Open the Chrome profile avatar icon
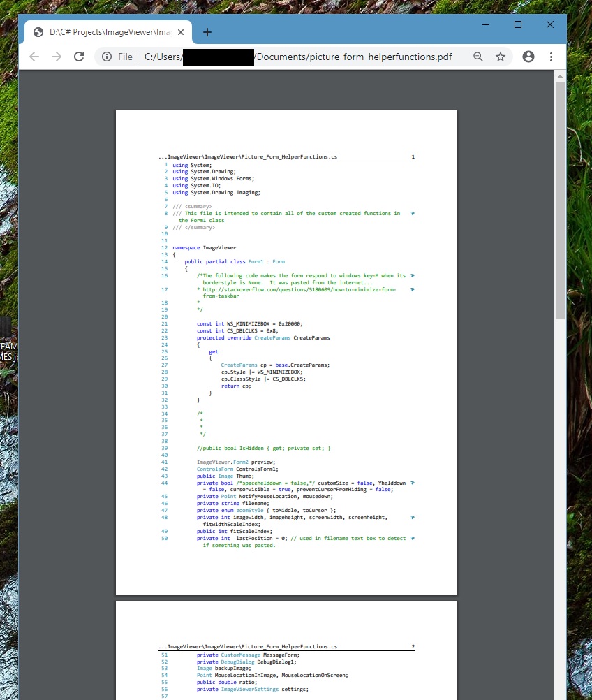This screenshot has width=592, height=700. [528, 57]
